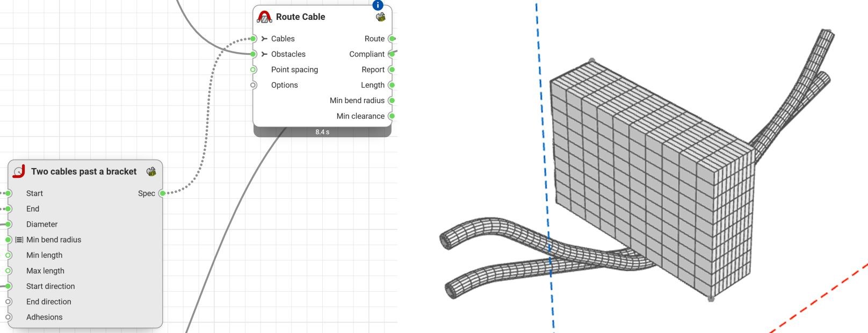Select the Min bend radius input port
Viewport: 868px width, 333px height.
pos(8,240)
